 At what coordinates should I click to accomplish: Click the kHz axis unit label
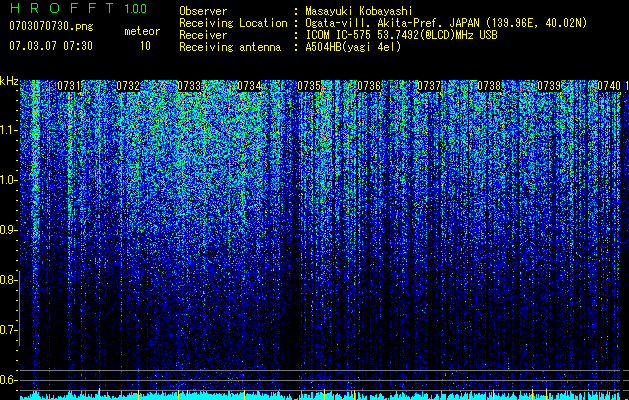[9, 81]
